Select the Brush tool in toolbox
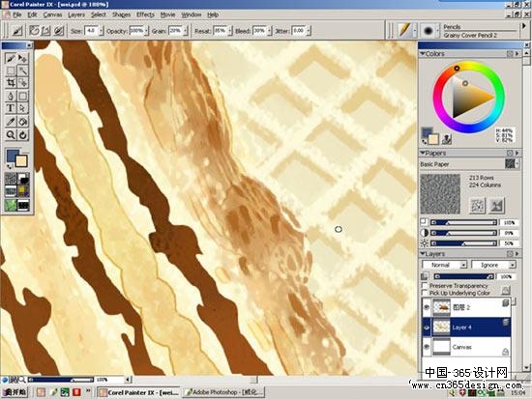The image size is (532, 399). click(11, 58)
